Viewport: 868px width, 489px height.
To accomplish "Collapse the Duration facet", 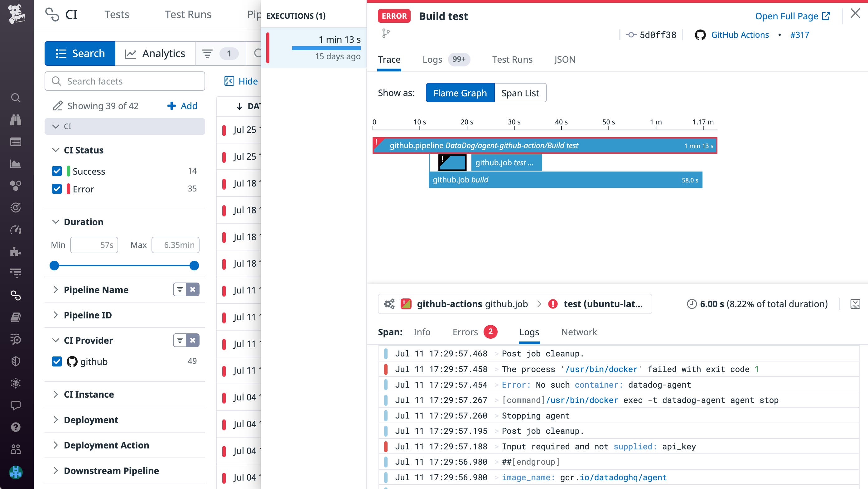I will tap(56, 222).
